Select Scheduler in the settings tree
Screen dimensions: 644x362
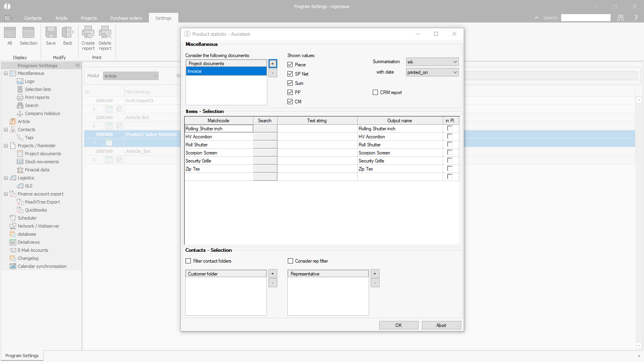[27, 218]
